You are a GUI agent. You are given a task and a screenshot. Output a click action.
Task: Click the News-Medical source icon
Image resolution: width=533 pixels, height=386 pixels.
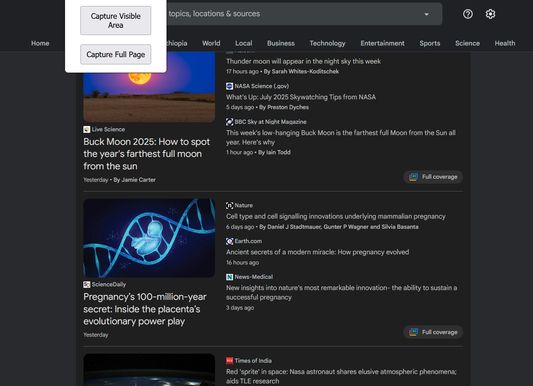229,277
